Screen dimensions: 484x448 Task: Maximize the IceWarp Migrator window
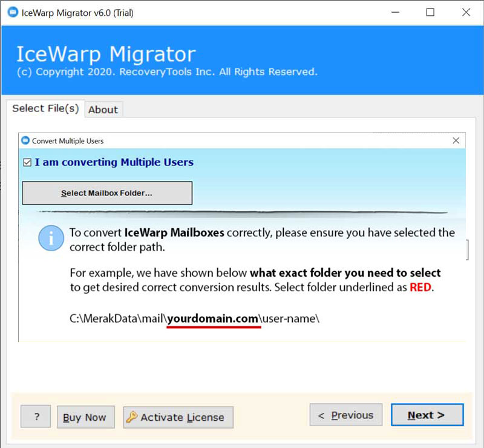tap(430, 12)
